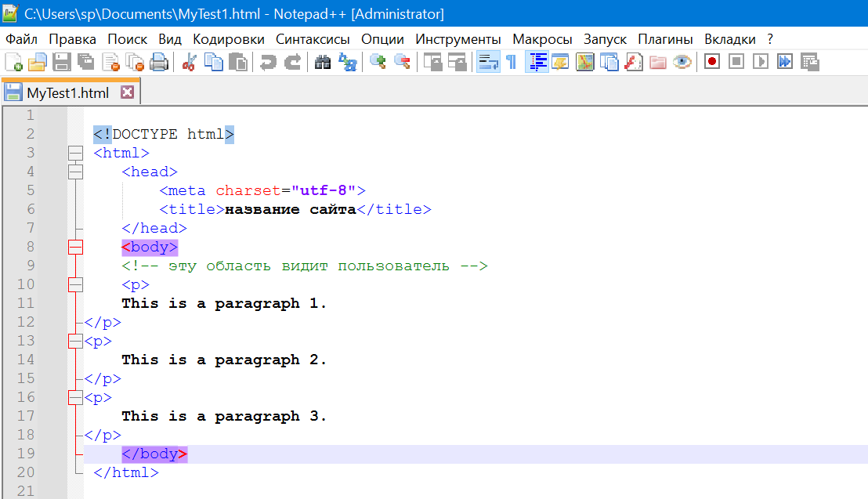Click the charset attribute on line 5
The height and width of the screenshot is (499, 868).
[x=248, y=190]
